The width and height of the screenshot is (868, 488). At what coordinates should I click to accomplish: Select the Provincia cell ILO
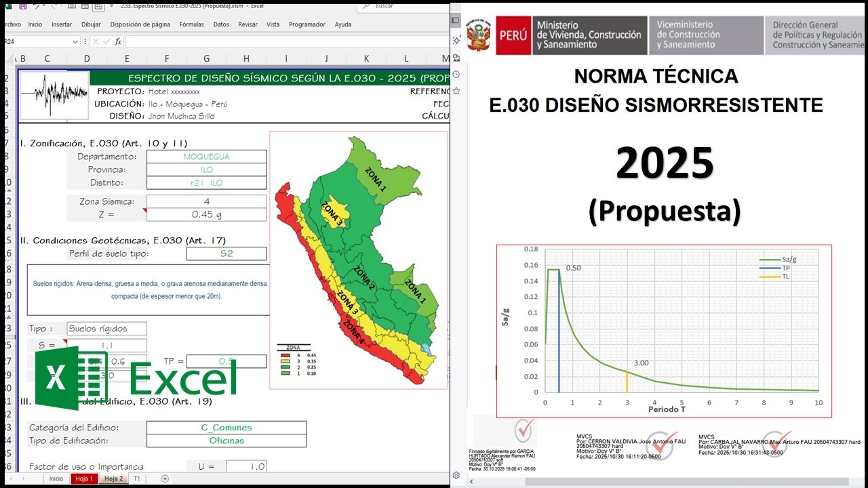coord(206,169)
